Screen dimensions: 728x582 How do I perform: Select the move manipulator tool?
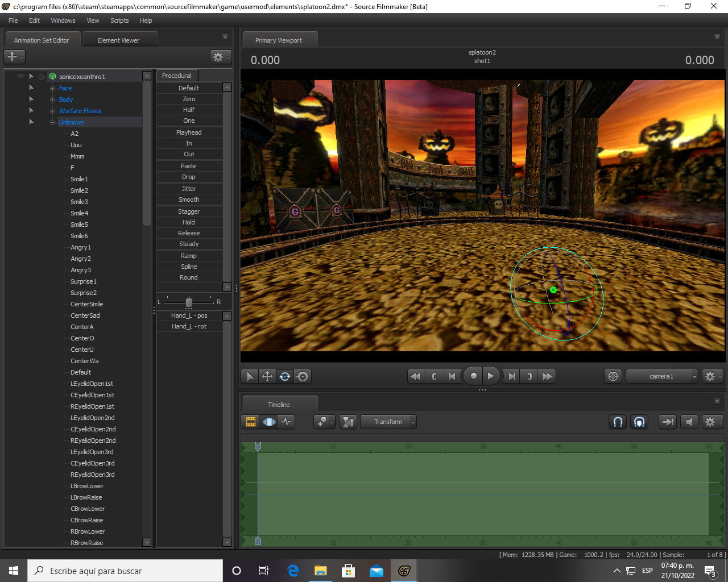pyautogui.click(x=267, y=376)
